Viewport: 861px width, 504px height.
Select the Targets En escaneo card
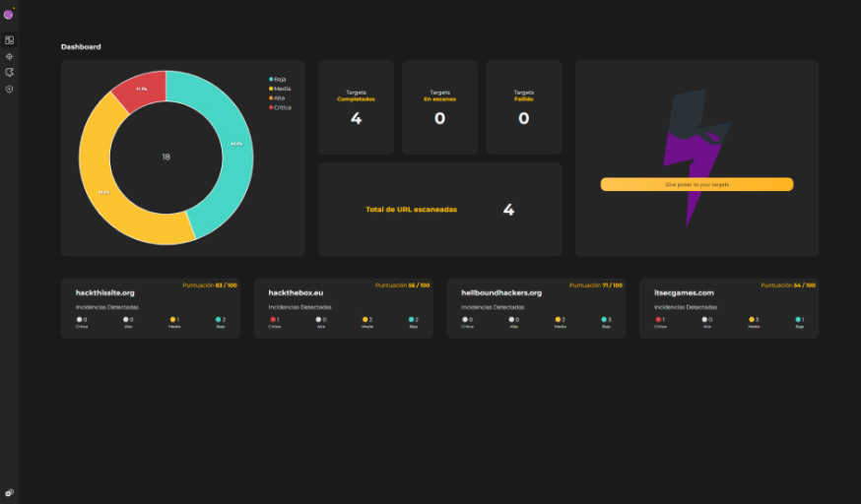click(439, 107)
